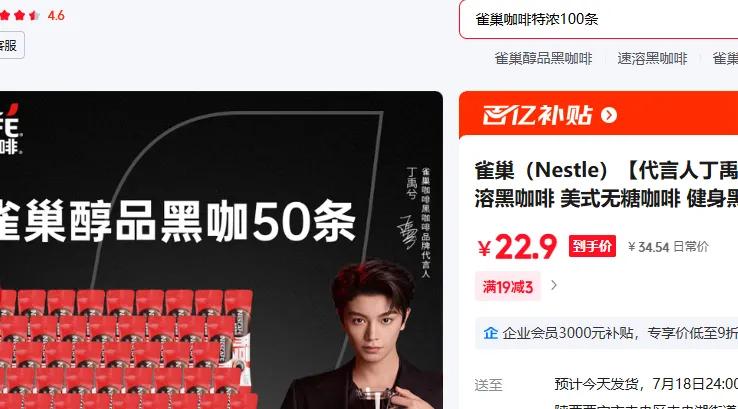Open the 满19减3 coupon tag

pos(507,286)
